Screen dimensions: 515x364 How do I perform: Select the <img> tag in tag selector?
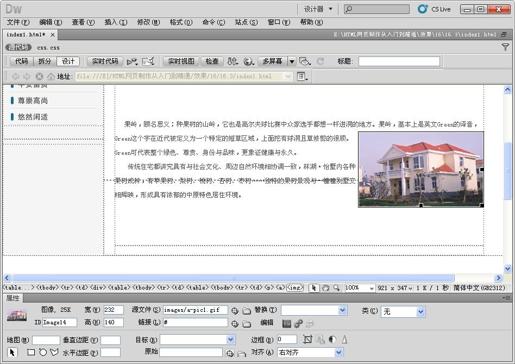click(295, 288)
